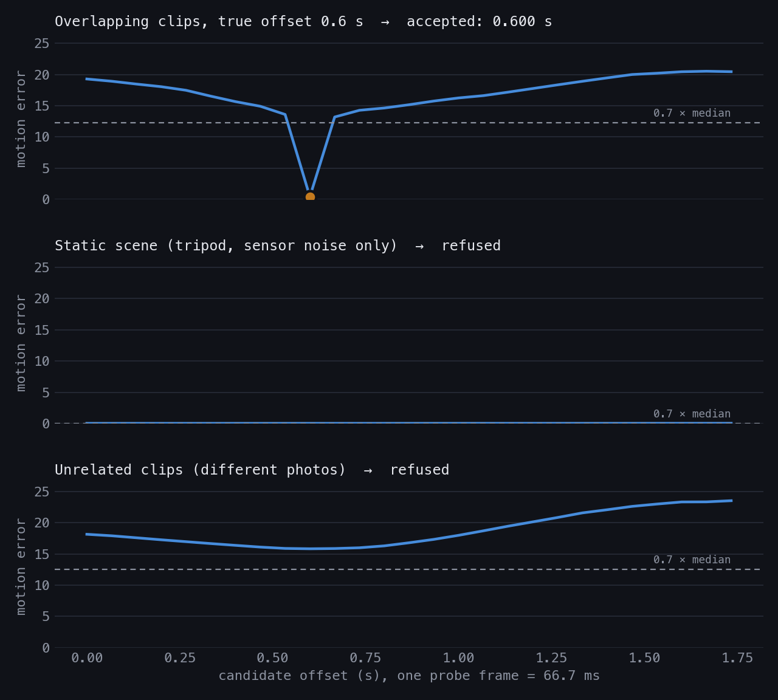
Task: Select the 'Unrelated clips (different photos)' title
Action: (201, 470)
